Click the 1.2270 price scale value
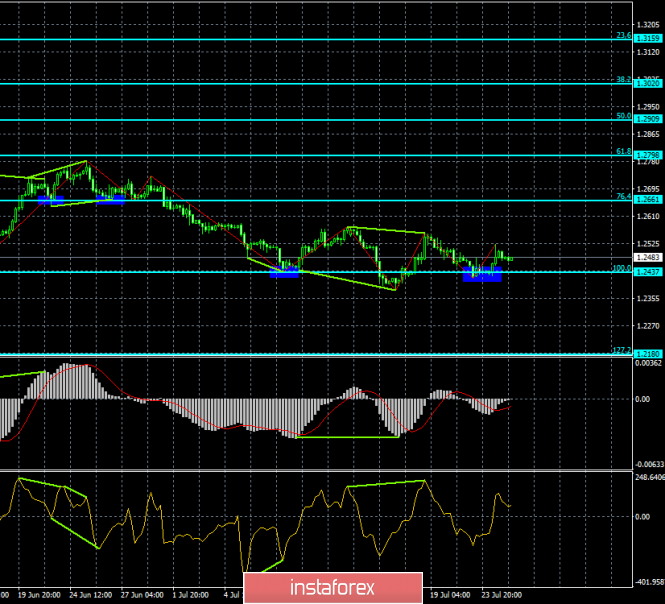The height and width of the screenshot is (604, 665). click(x=648, y=326)
